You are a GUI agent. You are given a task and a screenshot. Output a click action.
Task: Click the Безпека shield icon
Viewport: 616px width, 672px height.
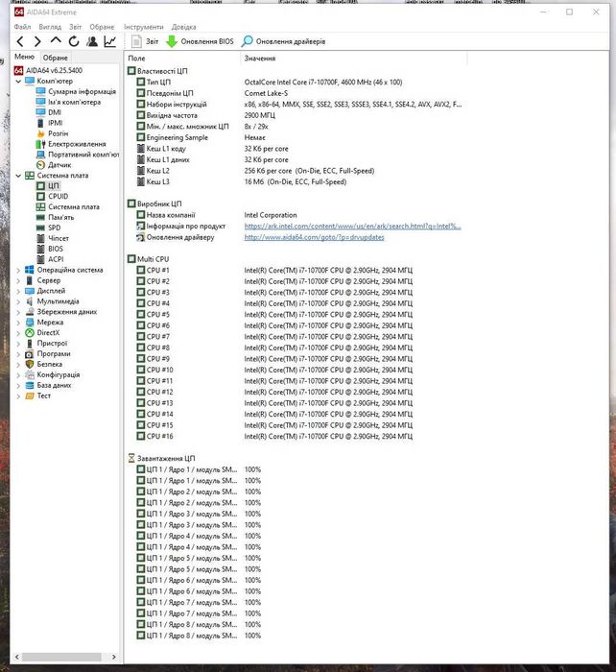pyautogui.click(x=29, y=364)
